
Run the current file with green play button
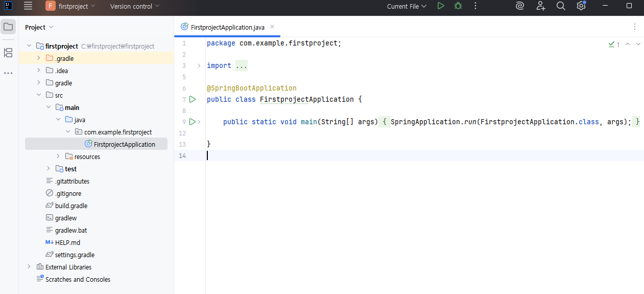441,6
